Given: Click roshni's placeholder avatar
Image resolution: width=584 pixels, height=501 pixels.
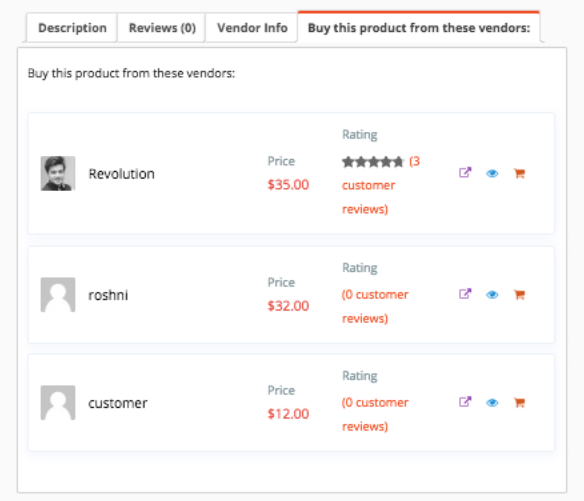Looking at the screenshot, I should (58, 295).
